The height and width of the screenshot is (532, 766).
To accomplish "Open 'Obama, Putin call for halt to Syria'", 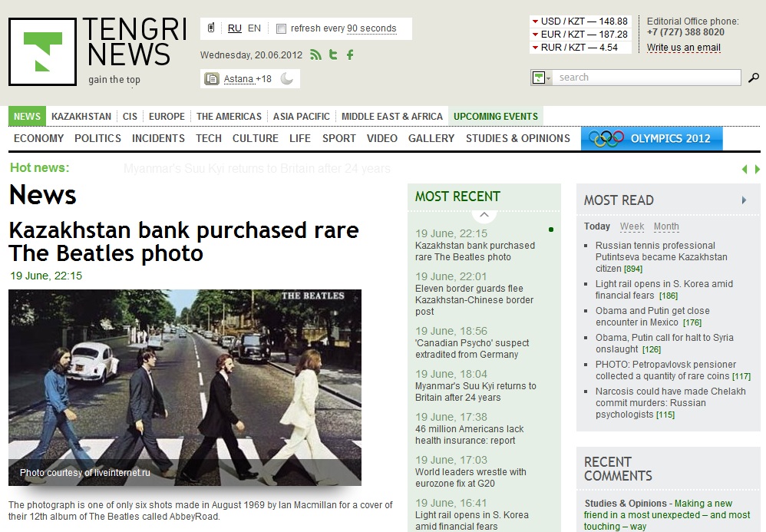I will [x=664, y=343].
